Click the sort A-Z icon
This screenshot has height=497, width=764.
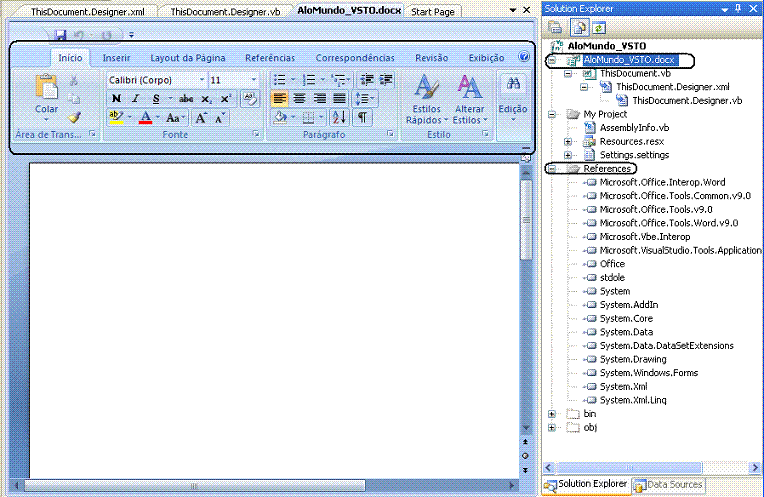point(339,117)
